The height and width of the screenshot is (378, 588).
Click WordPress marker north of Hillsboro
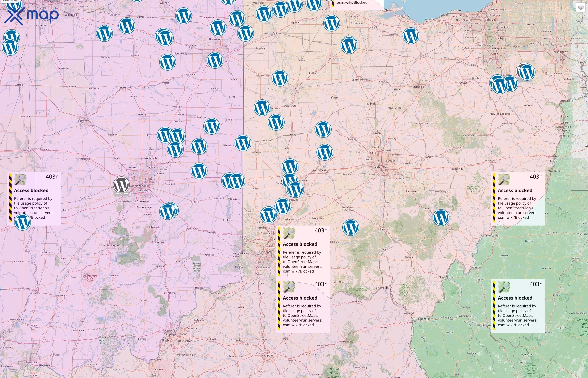click(351, 228)
